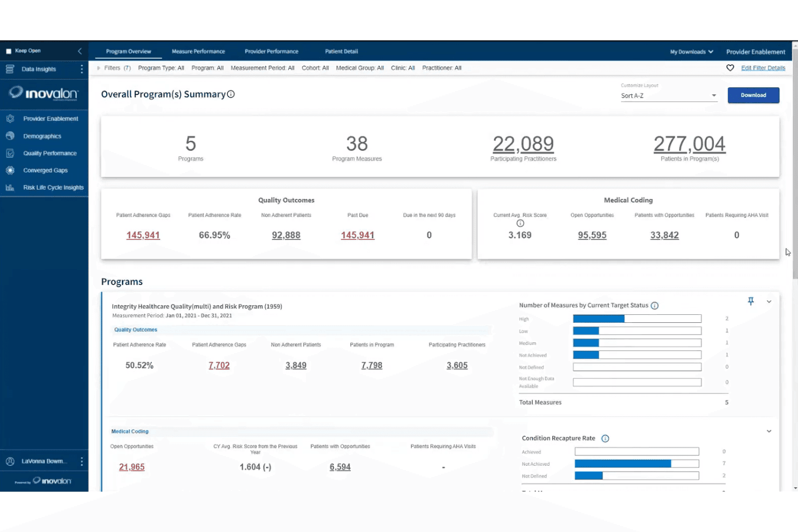Select Converged Gaps in the sidebar
Image resolution: width=798 pixels, height=532 pixels.
[x=45, y=170]
